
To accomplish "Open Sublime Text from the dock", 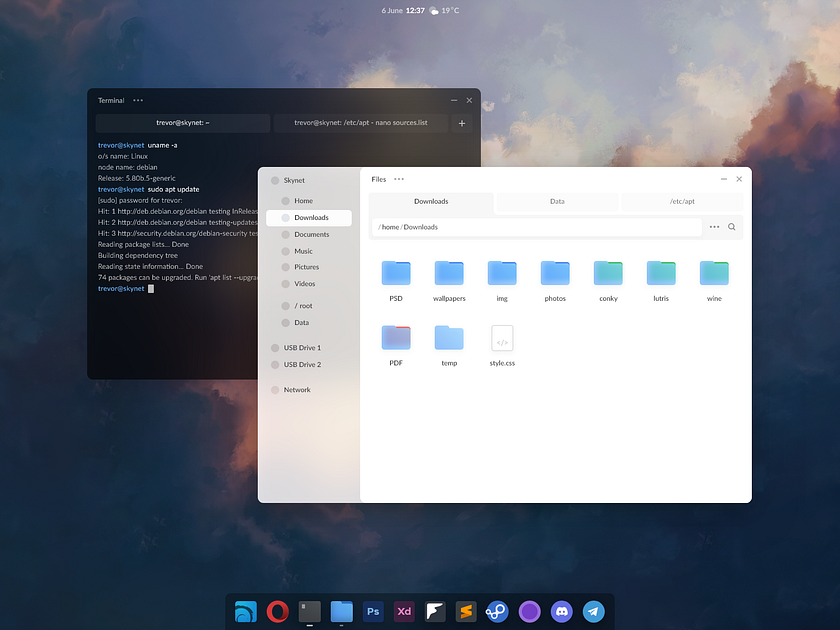I will (466, 611).
